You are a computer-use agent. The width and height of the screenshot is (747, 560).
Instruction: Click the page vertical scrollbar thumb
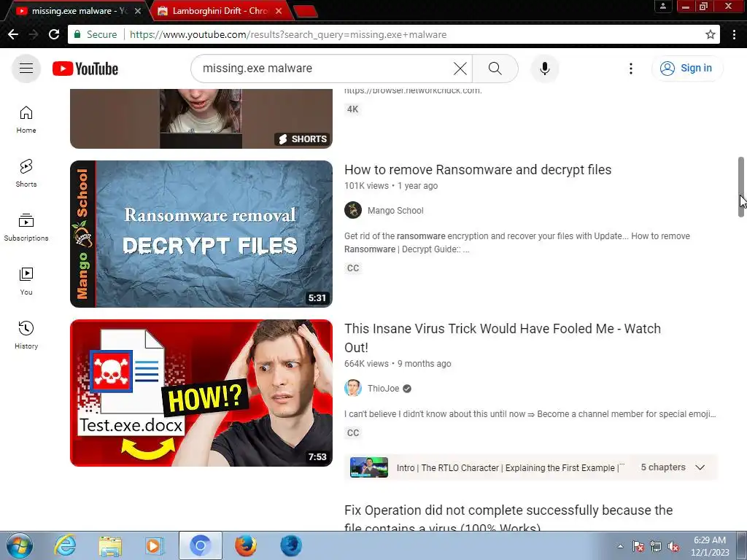tap(741, 187)
